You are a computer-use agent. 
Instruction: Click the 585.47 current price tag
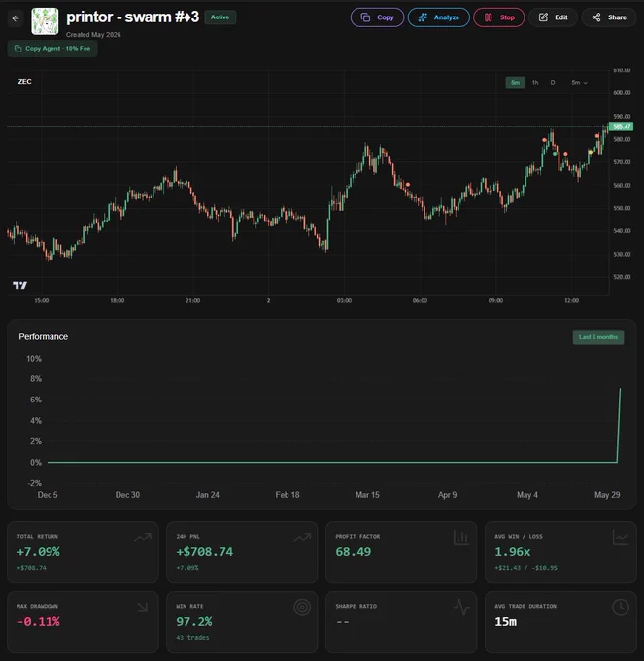(622, 127)
